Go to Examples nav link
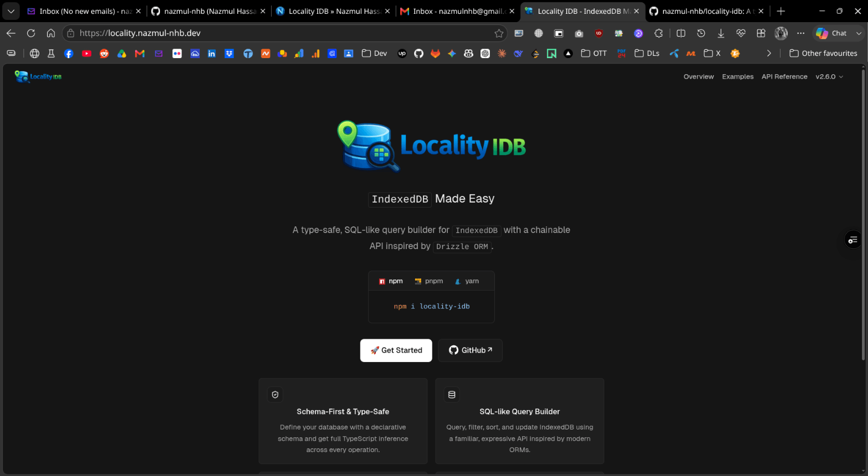868x476 pixels. (738, 77)
